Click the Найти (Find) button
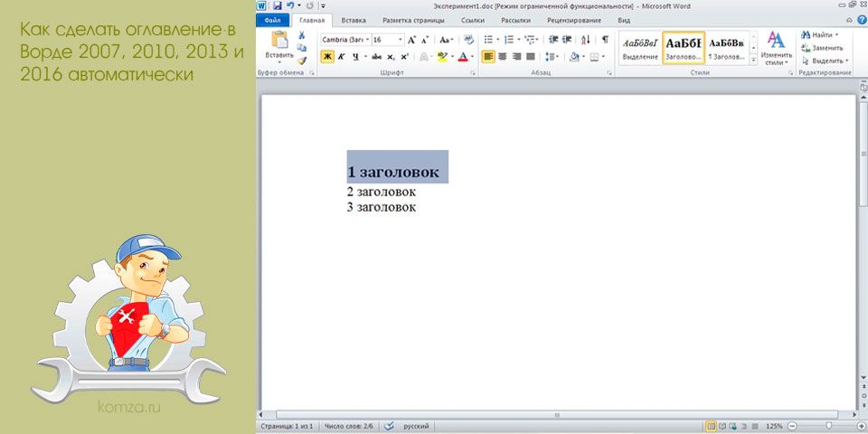Viewport: 868px width, 434px height. 819,34
